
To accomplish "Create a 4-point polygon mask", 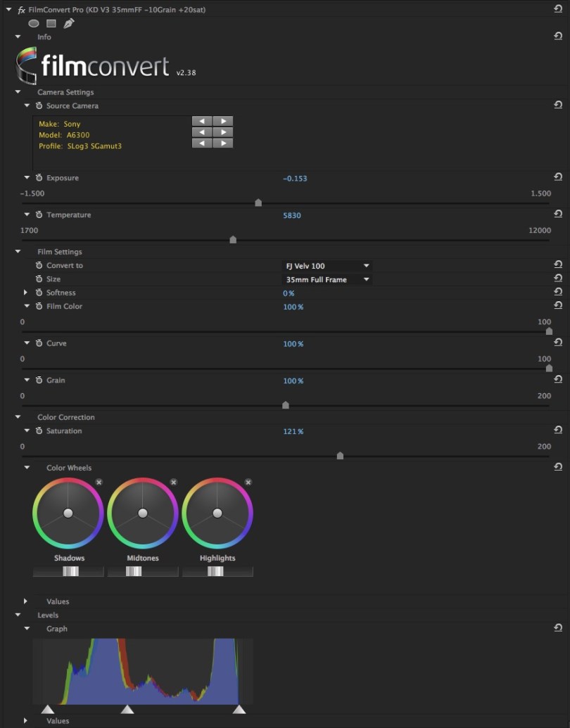I will [x=51, y=23].
